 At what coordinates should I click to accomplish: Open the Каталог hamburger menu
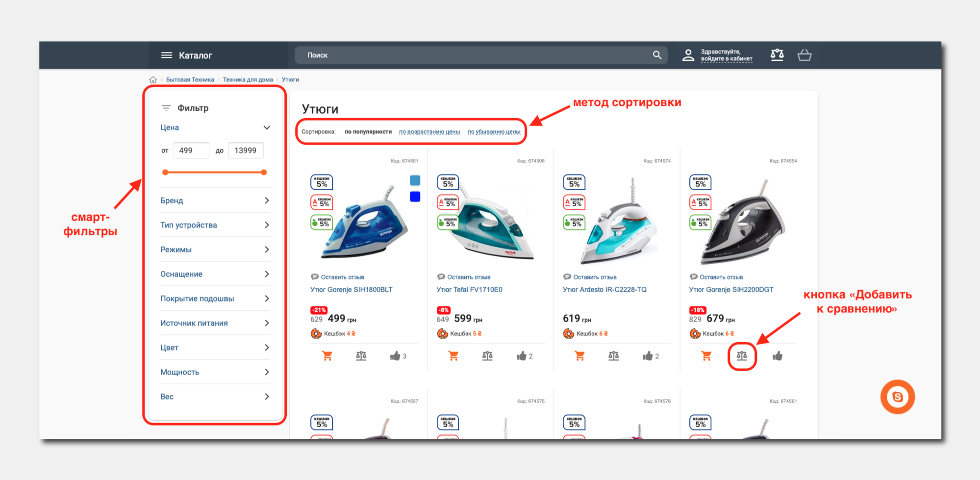[167, 55]
